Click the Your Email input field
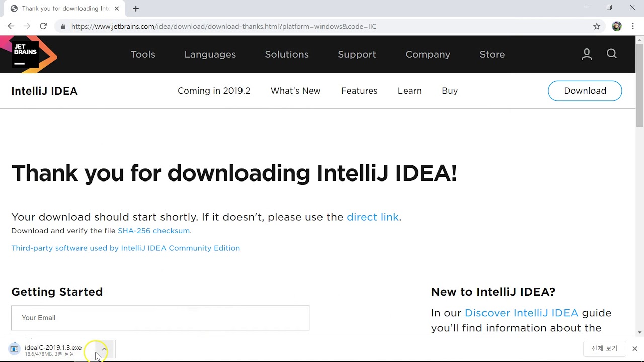Screen dimensions: 644x362 tap(160, 318)
